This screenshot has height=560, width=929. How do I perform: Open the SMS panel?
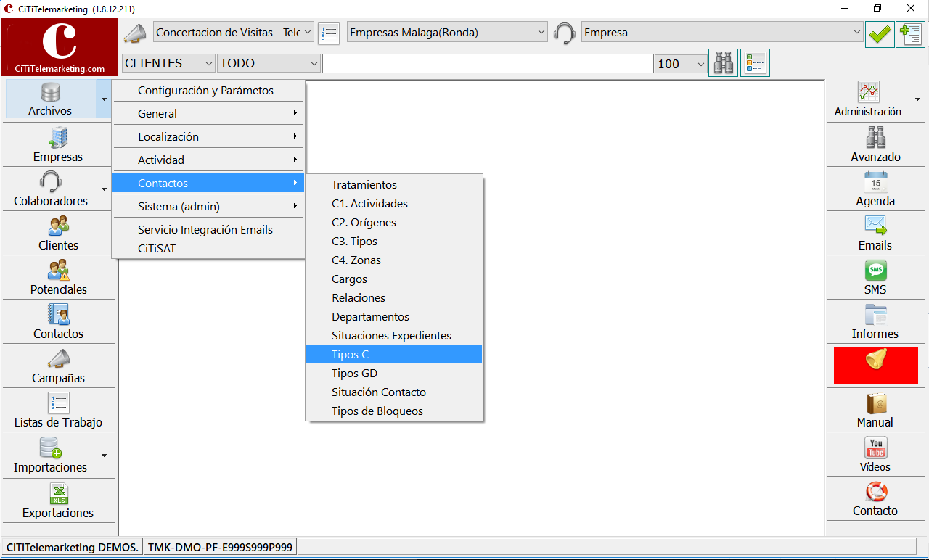click(875, 277)
